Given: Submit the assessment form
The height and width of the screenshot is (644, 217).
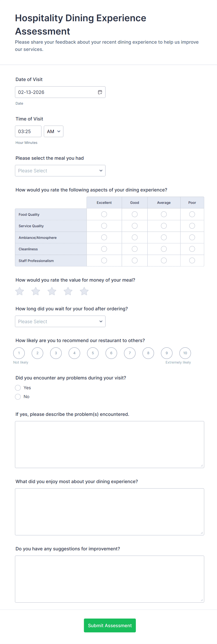Looking at the screenshot, I should click(110, 625).
